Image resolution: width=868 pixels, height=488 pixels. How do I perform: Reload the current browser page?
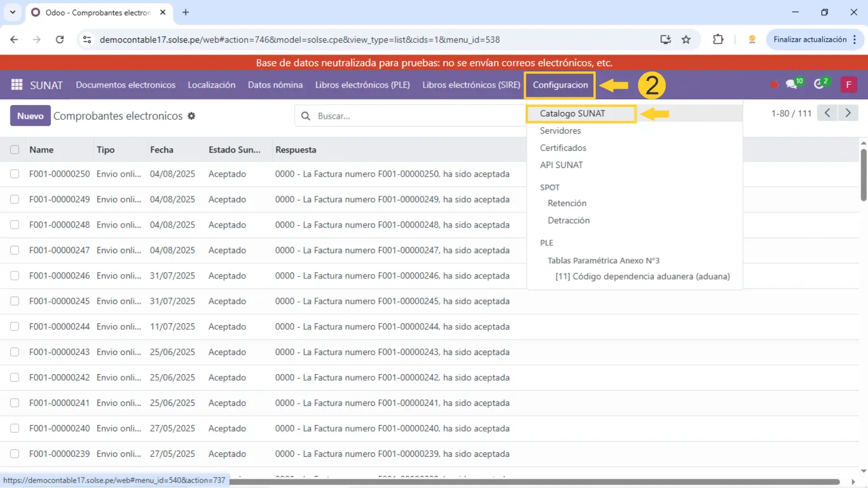click(x=60, y=39)
